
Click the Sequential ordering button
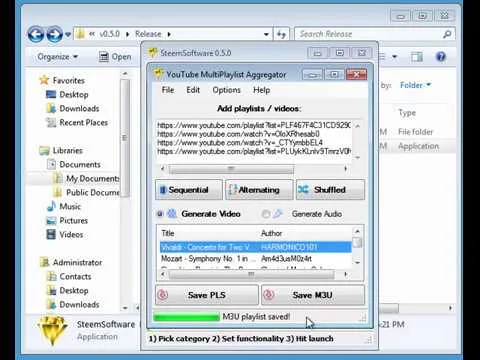(x=189, y=190)
